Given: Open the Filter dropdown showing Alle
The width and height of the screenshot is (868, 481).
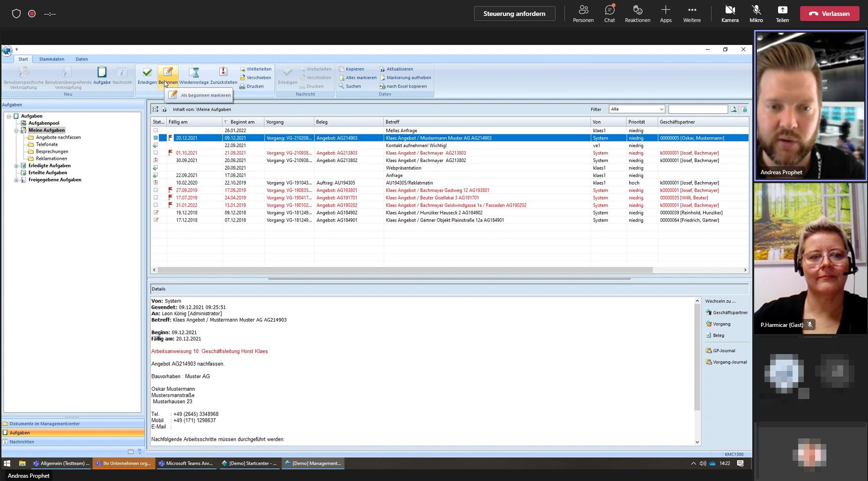Looking at the screenshot, I should point(637,109).
